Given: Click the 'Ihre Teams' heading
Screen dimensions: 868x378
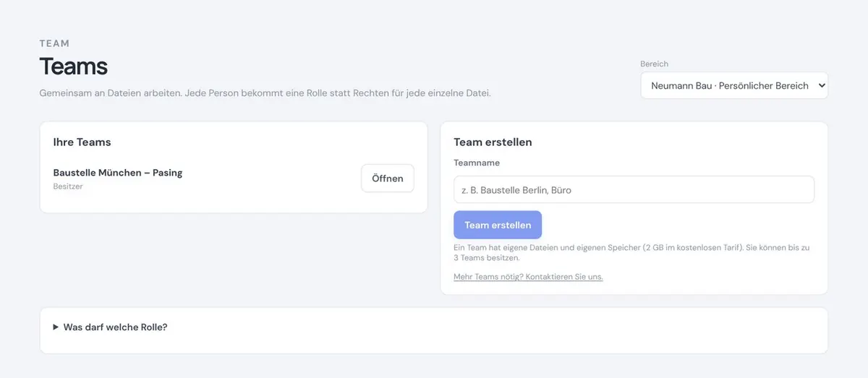Looking at the screenshot, I should (82, 142).
